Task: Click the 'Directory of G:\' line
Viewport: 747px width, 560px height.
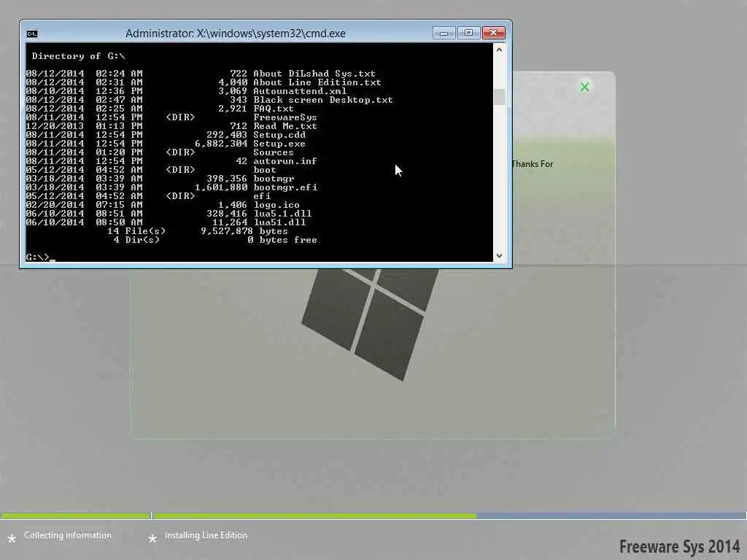Action: pos(79,56)
